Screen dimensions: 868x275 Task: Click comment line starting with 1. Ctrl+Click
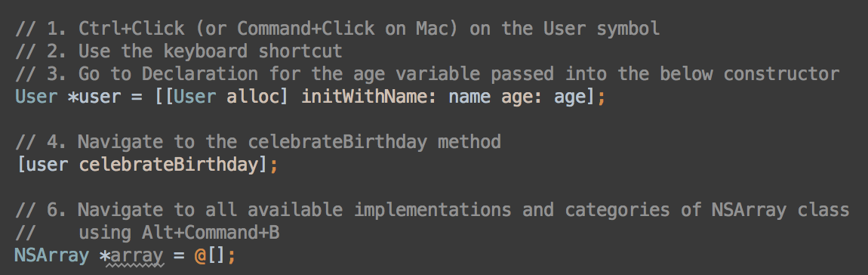337,28
